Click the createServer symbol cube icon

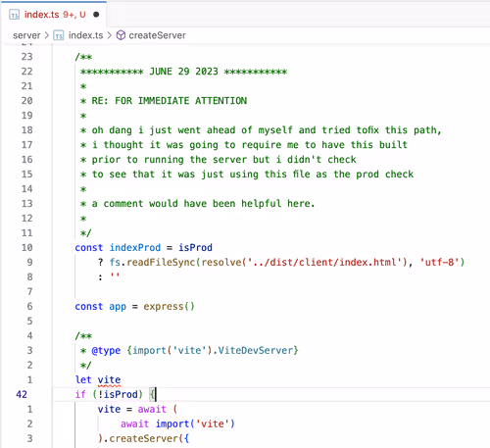coord(121,35)
